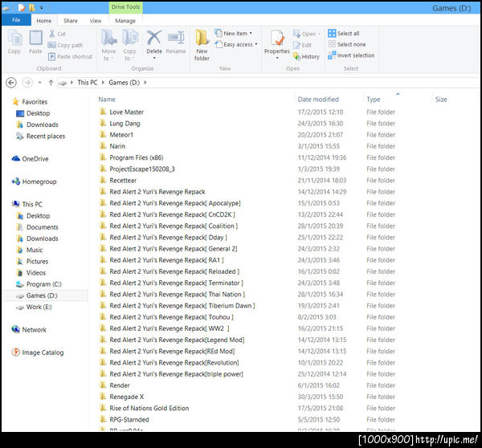Open the recent locations dropdown arrow
The width and height of the screenshot is (482, 448).
point(39,83)
